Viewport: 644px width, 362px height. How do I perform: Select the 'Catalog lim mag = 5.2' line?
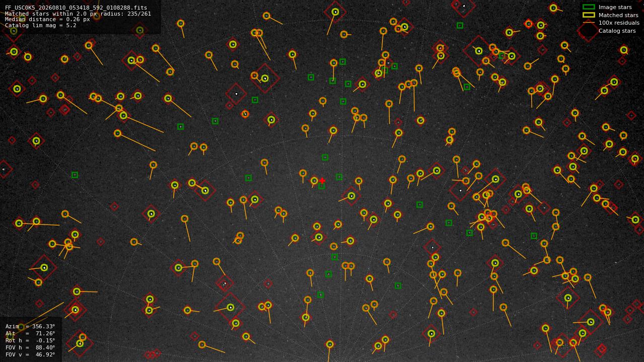(41, 25)
